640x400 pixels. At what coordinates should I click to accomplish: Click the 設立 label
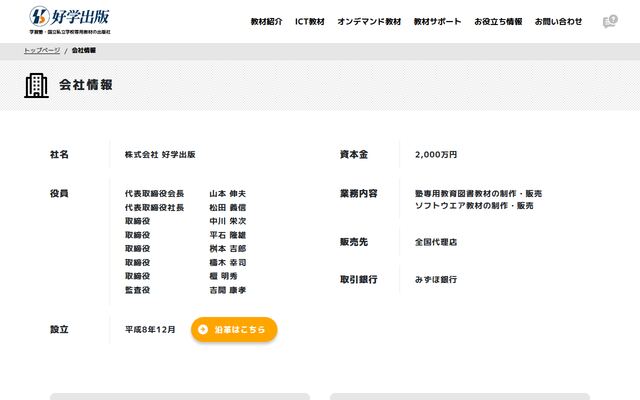click(59, 329)
